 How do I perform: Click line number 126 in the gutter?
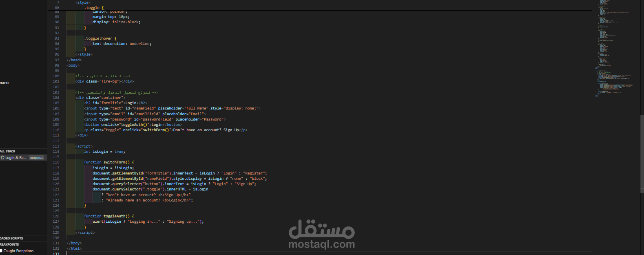[56, 216]
